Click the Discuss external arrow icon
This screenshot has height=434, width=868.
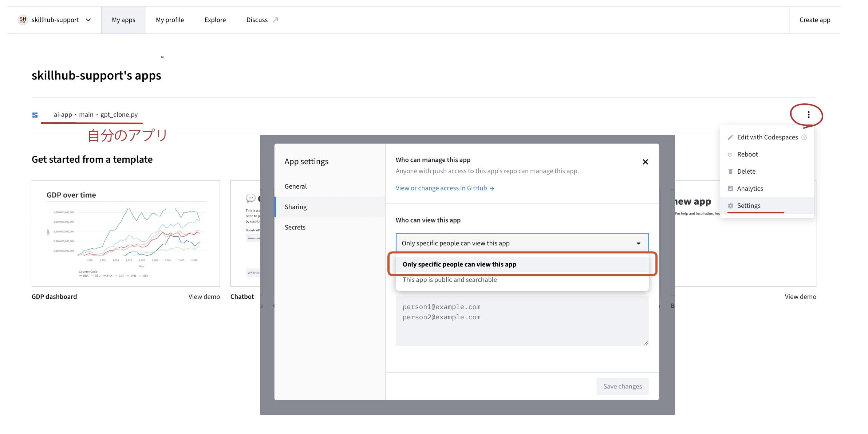click(275, 20)
